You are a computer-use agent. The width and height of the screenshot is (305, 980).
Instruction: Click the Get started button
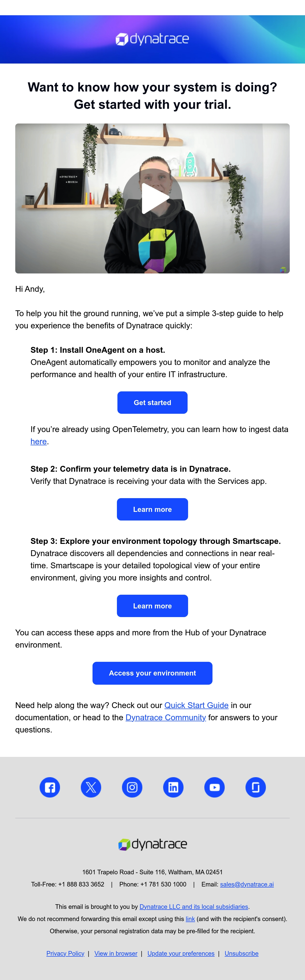[x=152, y=403]
